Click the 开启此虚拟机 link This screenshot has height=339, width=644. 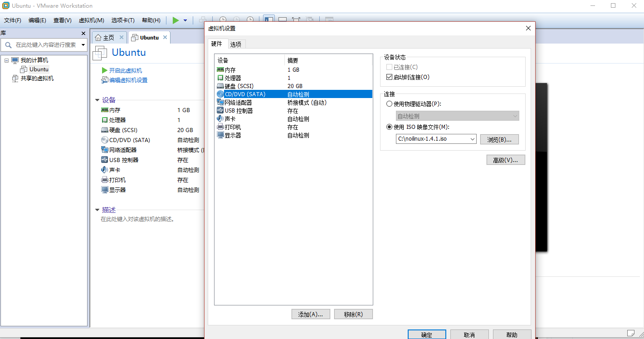pos(126,70)
